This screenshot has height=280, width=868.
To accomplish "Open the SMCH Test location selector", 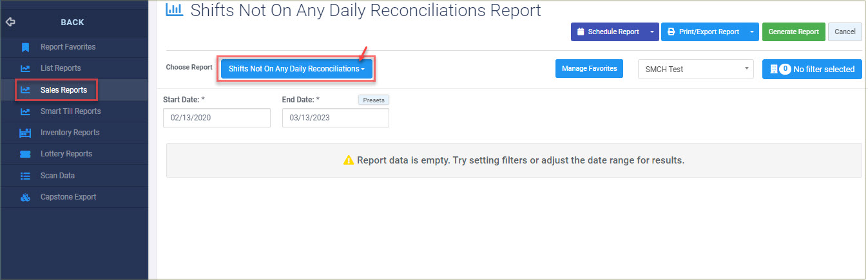I will pos(695,69).
